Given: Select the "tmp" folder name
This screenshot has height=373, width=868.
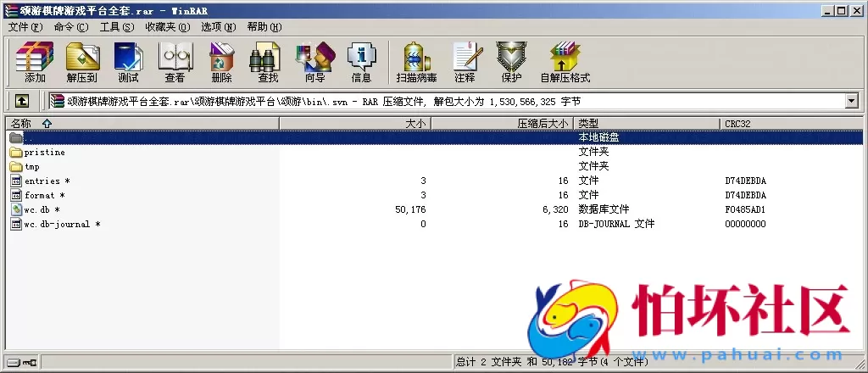Looking at the screenshot, I should pyautogui.click(x=31, y=166).
